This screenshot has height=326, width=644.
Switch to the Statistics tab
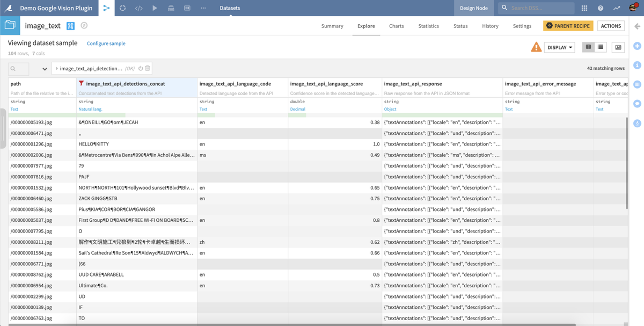click(x=428, y=26)
